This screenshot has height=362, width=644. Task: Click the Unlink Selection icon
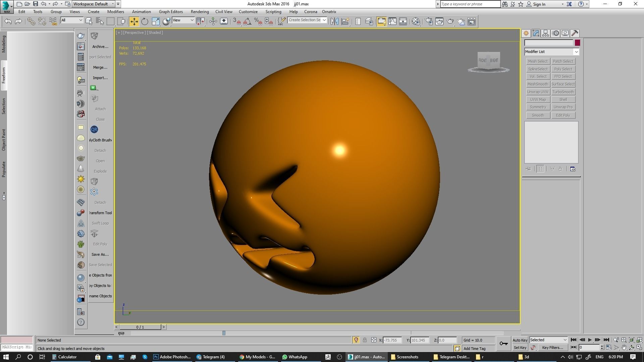pos(42,21)
